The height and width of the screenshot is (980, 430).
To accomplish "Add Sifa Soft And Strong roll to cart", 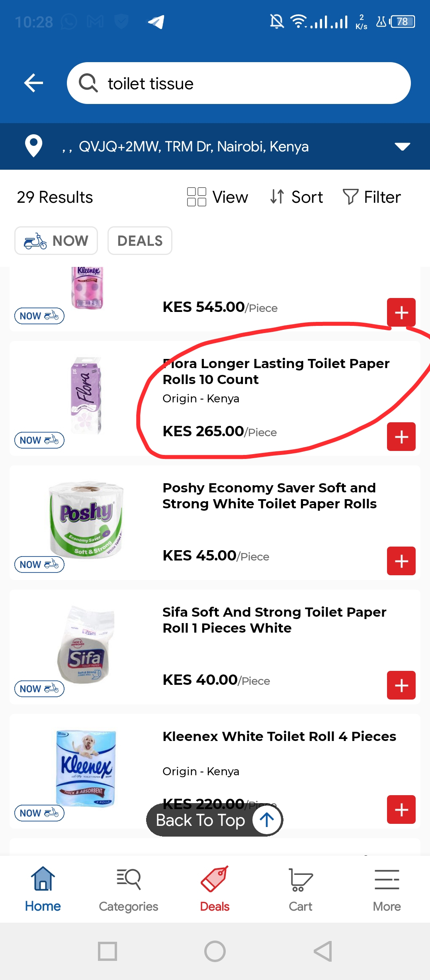I will pyautogui.click(x=401, y=685).
